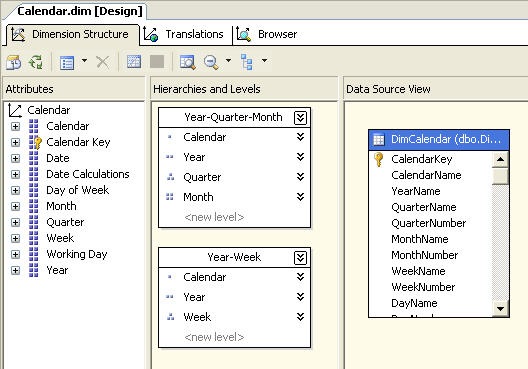The image size is (528, 369).
Task: Click the Year-Week hierarchy title
Action: [234, 257]
